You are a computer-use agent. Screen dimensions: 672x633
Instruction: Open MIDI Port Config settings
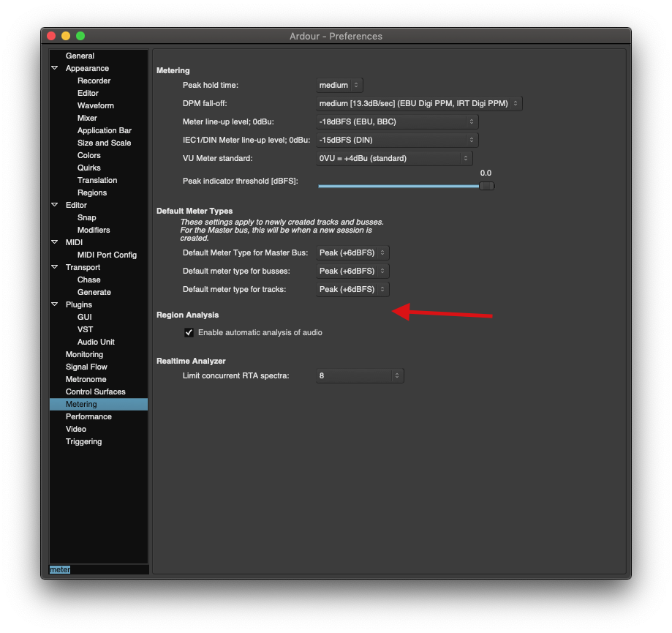(107, 255)
